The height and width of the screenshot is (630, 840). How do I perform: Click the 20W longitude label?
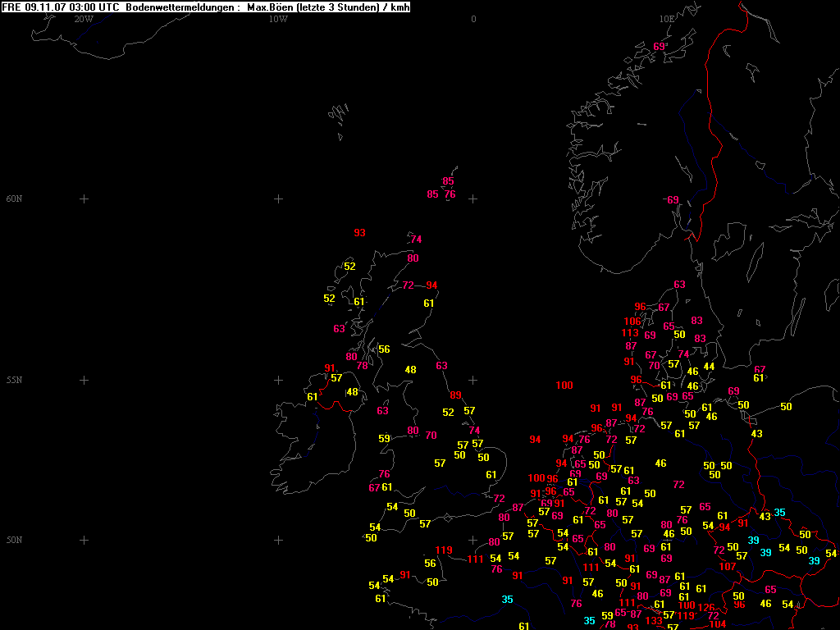tap(83, 18)
